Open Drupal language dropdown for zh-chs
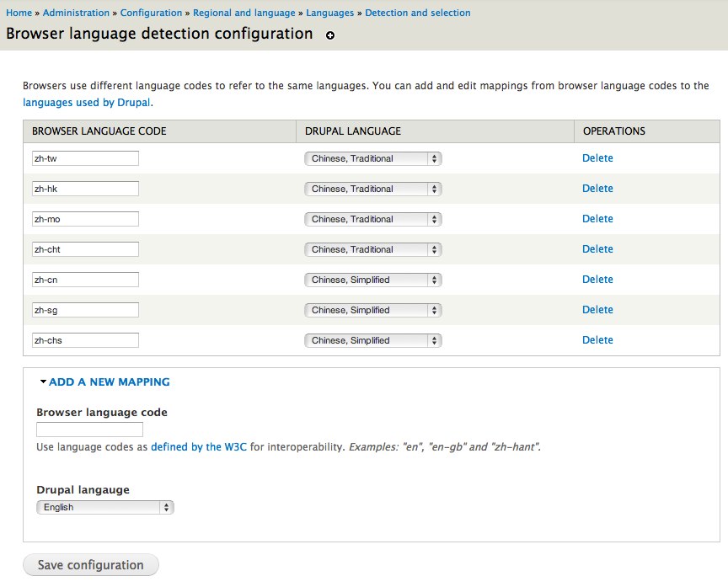The height and width of the screenshot is (587, 728). pos(372,340)
